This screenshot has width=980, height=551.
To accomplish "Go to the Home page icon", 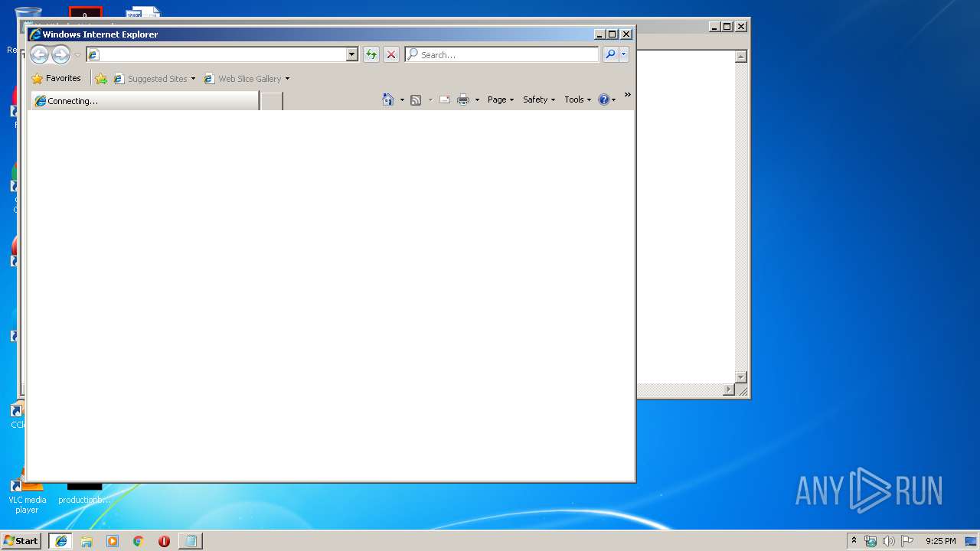I will [x=388, y=99].
